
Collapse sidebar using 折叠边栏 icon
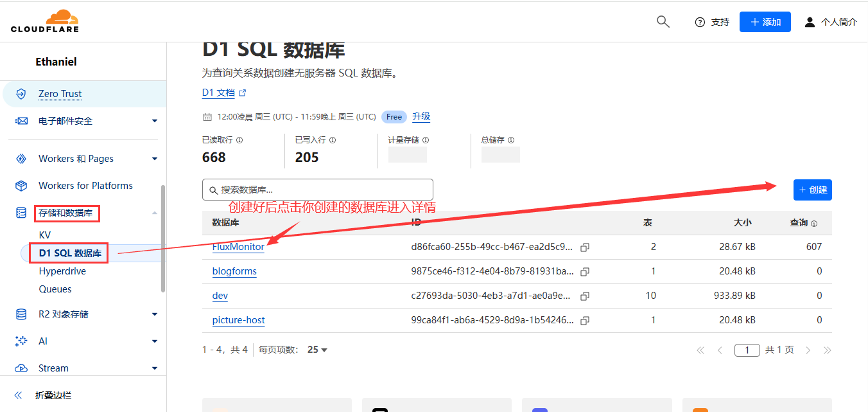click(x=19, y=395)
